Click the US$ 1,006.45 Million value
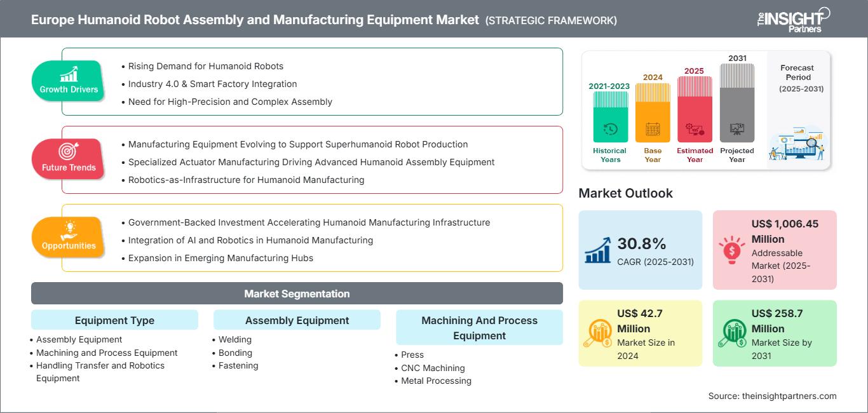This screenshot has height=413, width=868. [x=787, y=231]
